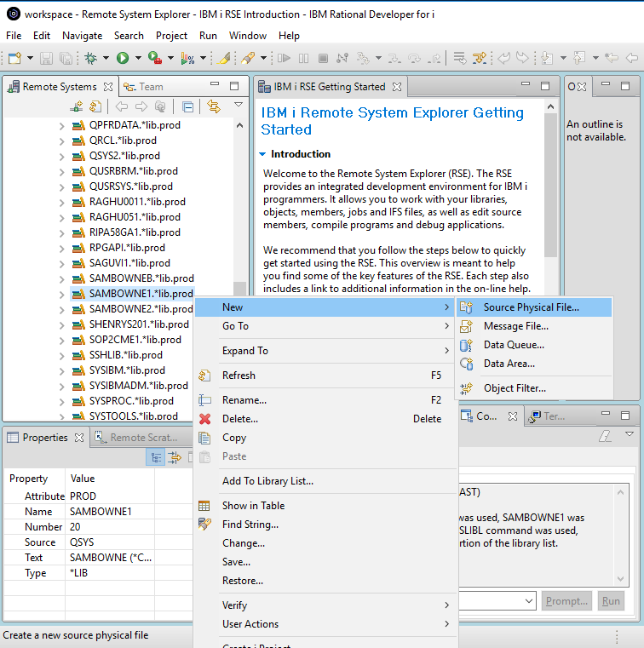This screenshot has height=648, width=644.
Task: Open the Navigate menu
Action: (82, 36)
